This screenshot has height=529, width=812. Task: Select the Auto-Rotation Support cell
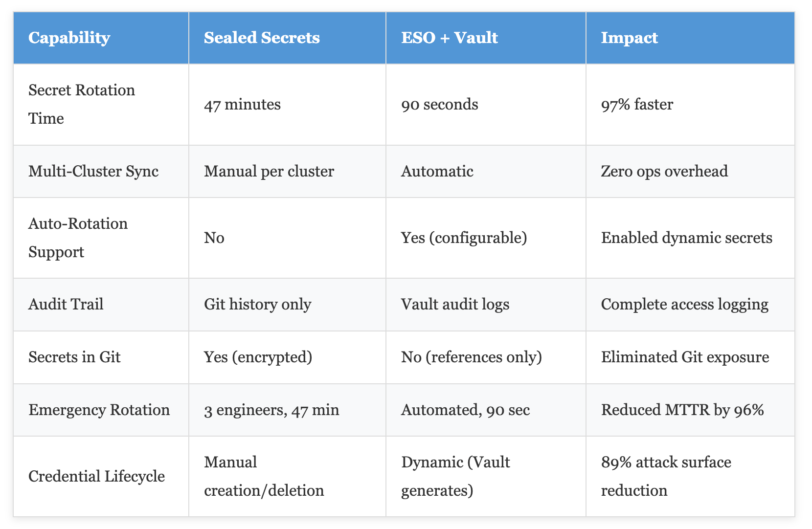click(101, 238)
